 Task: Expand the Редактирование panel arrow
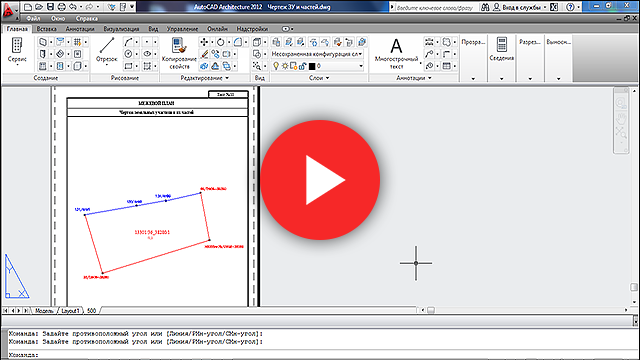pyautogui.click(x=227, y=78)
